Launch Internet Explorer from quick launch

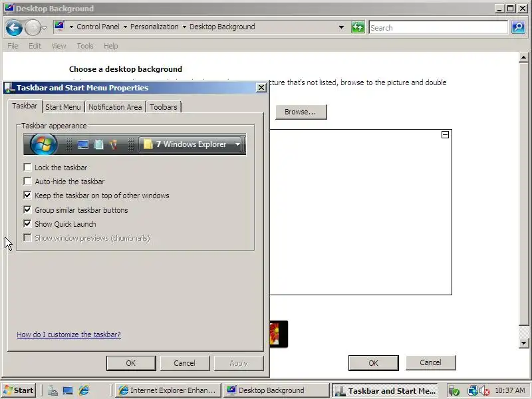coord(84,390)
